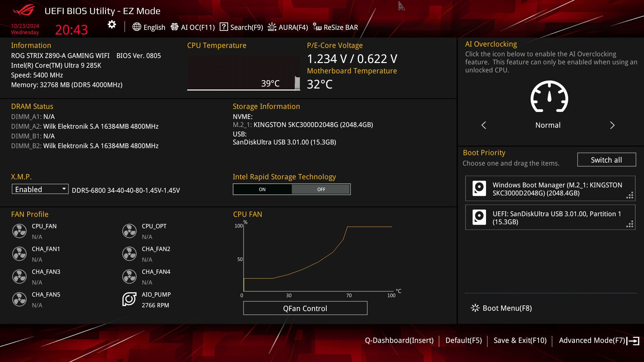Click the Search(F9) question mark icon
This screenshot has width=644, height=362.
pyautogui.click(x=224, y=27)
